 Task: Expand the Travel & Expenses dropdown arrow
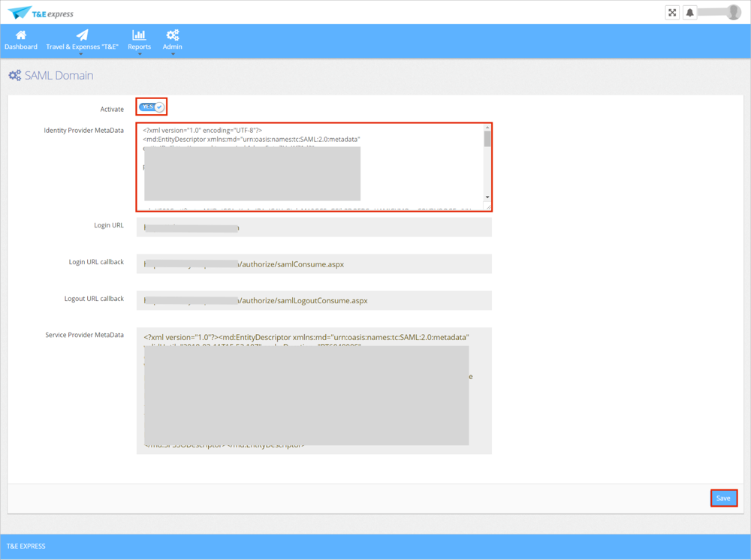click(82, 55)
